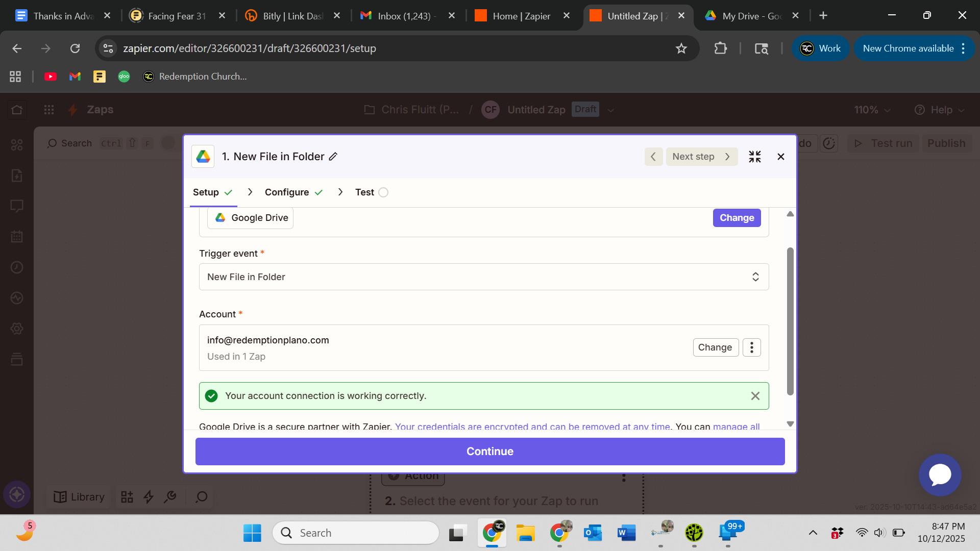Click the scroll down arrow in panel
This screenshot has height=551, width=980.
(790, 424)
